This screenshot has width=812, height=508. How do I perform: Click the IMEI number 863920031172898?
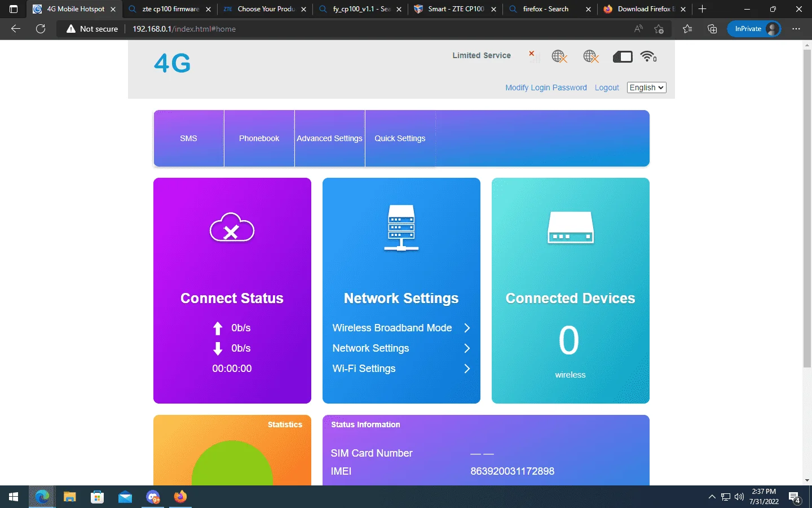coord(512,471)
